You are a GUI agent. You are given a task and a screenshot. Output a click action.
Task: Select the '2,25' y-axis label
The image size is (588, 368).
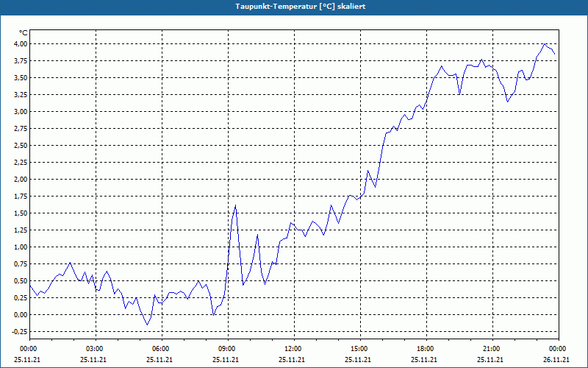coord(21,162)
